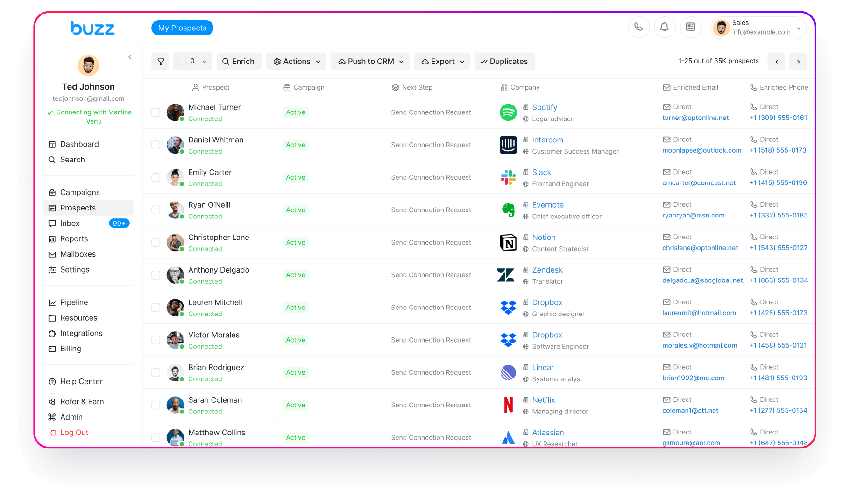The width and height of the screenshot is (850, 504).
Task: Open the notifications bell
Action: pyautogui.click(x=664, y=27)
